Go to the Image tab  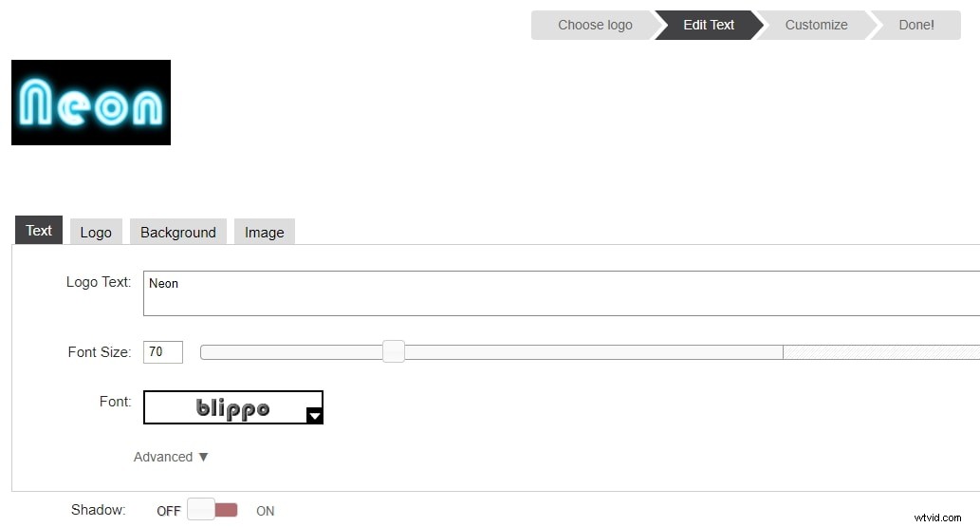coord(265,232)
